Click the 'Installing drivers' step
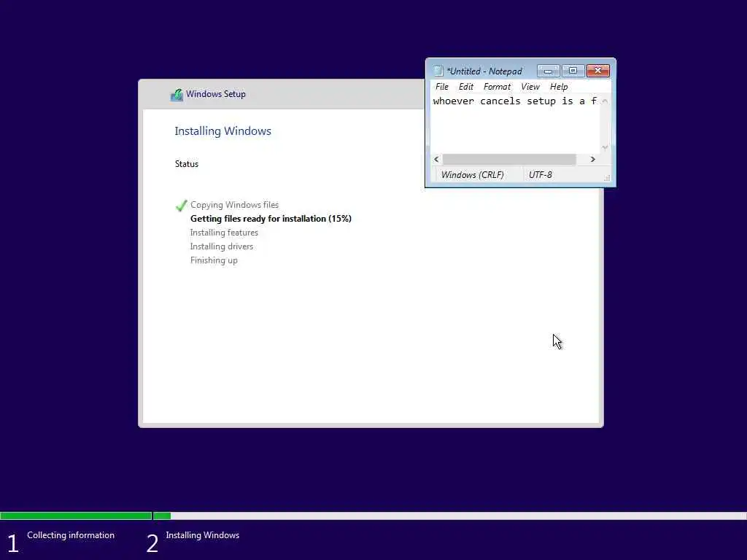Screen dimensions: 747x560 [x=222, y=246]
